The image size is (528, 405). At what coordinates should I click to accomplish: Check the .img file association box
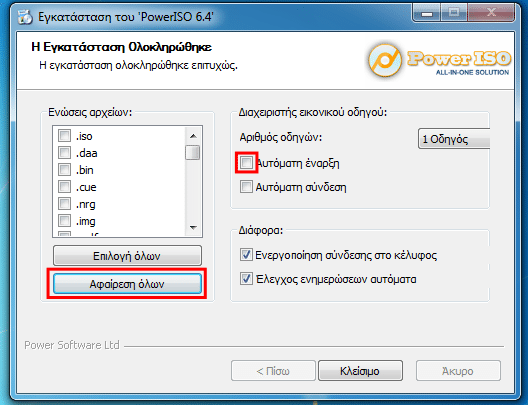(64, 221)
